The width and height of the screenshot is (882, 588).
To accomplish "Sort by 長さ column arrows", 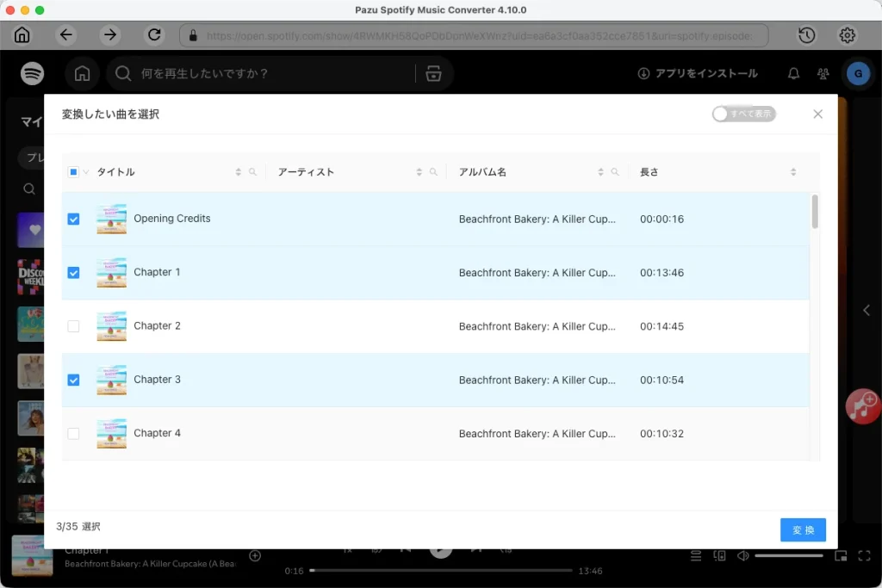I will 793,172.
